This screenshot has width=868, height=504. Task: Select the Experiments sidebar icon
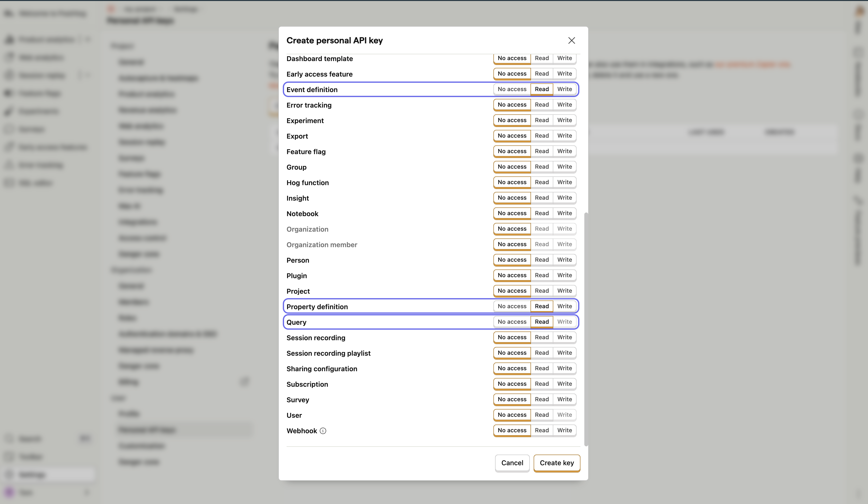click(9, 111)
